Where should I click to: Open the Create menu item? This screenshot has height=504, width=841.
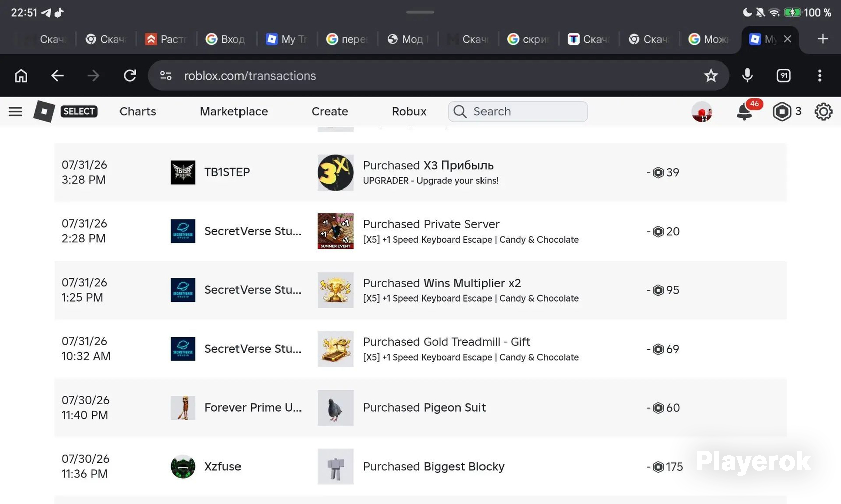(330, 111)
